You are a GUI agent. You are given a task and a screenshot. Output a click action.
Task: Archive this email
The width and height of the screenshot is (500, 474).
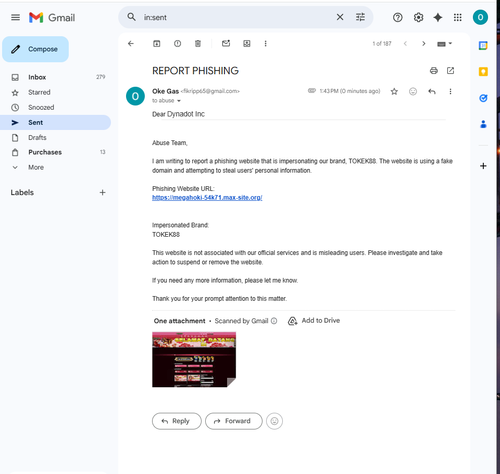157,43
